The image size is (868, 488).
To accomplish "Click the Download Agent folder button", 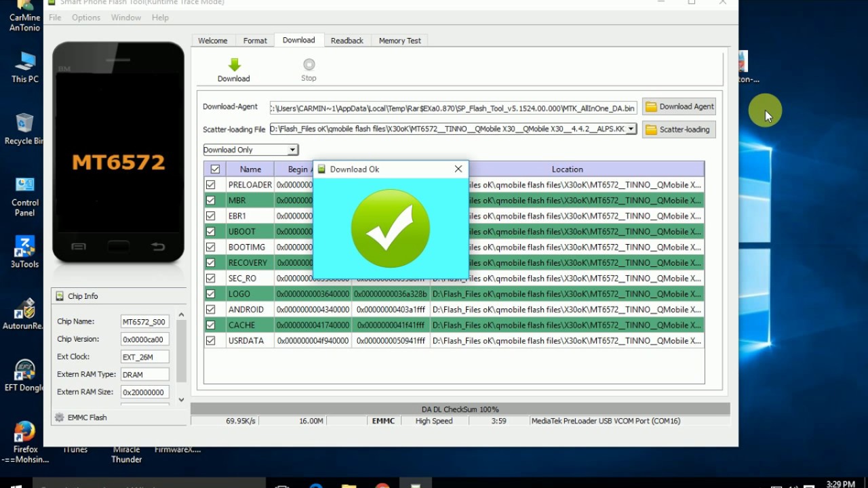I will 679,106.
